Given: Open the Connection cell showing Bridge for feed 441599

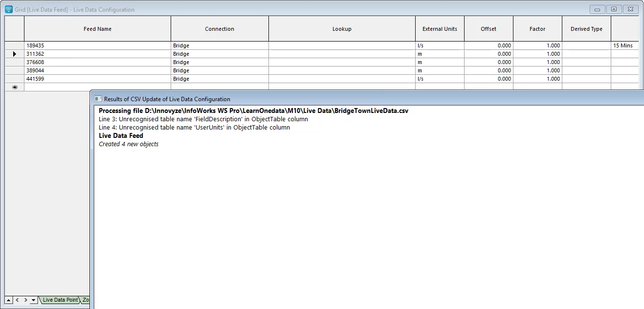Looking at the screenshot, I should (x=220, y=79).
